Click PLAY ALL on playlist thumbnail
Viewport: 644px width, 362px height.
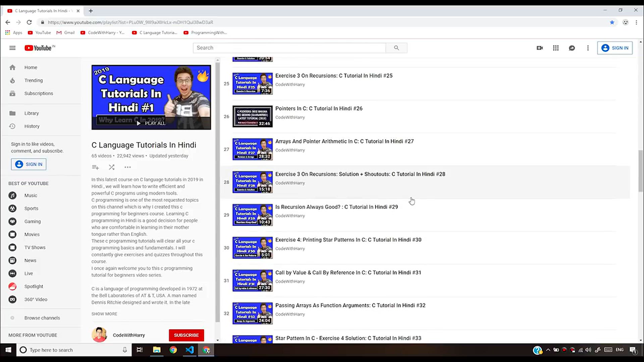(x=151, y=123)
